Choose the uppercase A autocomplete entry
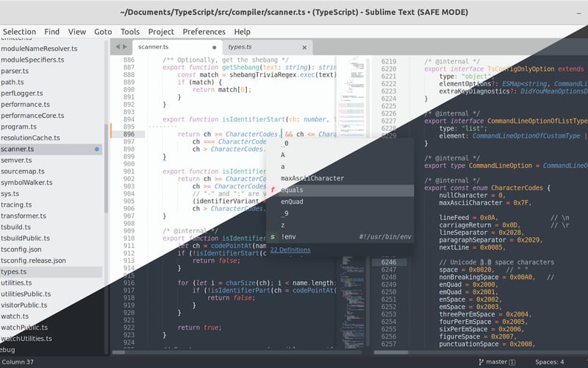This screenshot has width=588, height=368. [340, 155]
